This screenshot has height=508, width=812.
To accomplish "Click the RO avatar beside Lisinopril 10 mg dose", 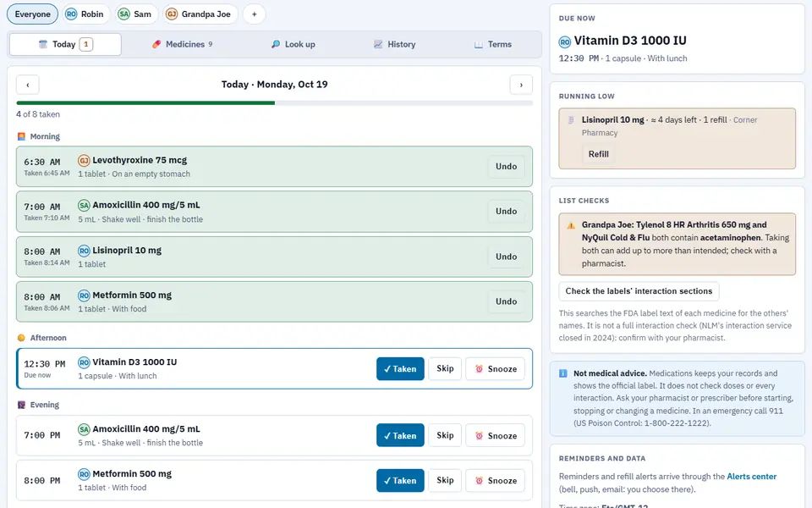I will (84, 251).
